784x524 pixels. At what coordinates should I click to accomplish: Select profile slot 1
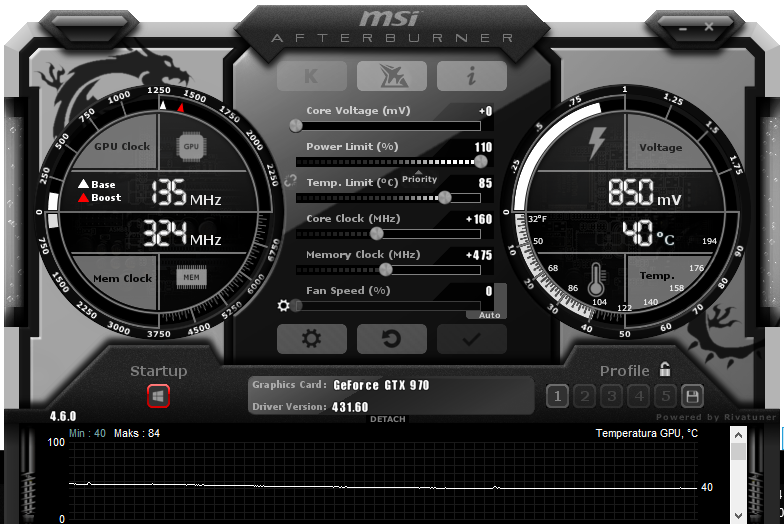coord(558,396)
